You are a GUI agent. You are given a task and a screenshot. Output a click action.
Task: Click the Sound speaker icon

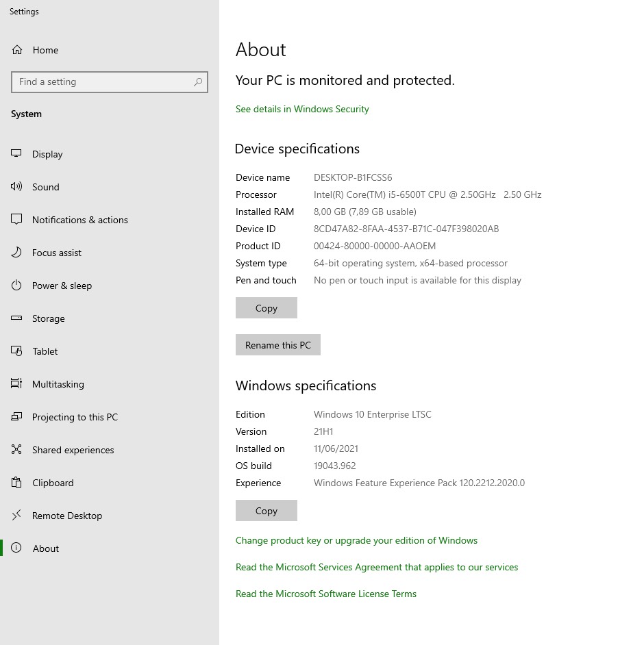pos(16,186)
